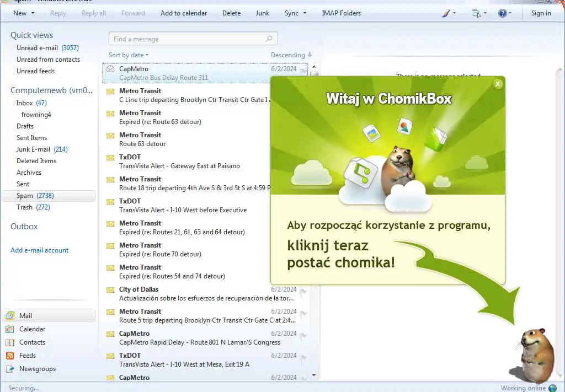The width and height of the screenshot is (565, 392).
Task: Click envelope icon beside TransVista Alert Gateway East
Action: 110,157
